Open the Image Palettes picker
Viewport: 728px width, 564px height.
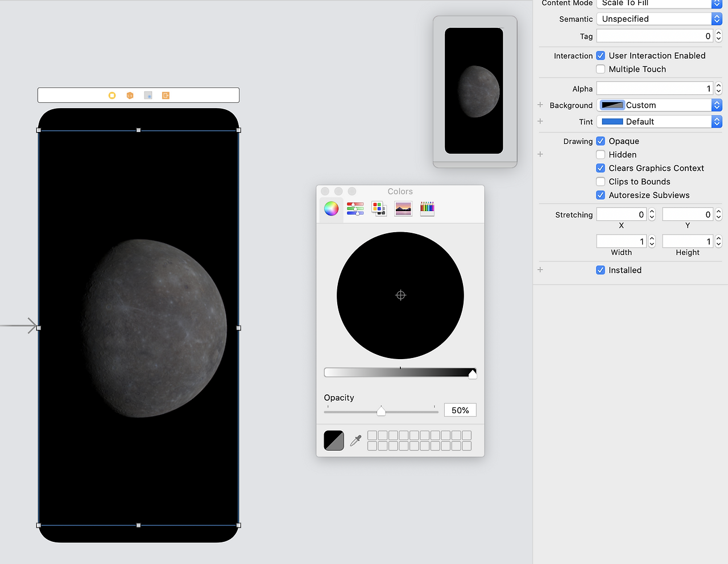click(403, 209)
